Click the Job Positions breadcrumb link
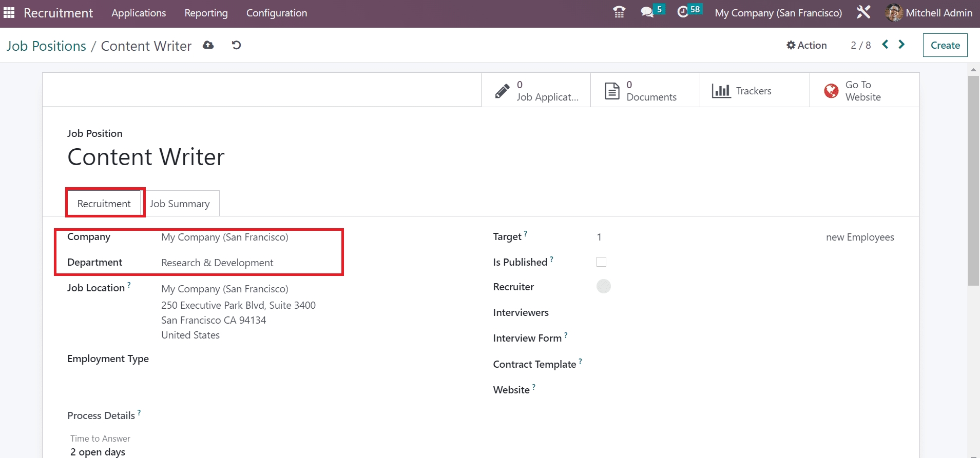Image resolution: width=980 pixels, height=458 pixels. coord(46,46)
